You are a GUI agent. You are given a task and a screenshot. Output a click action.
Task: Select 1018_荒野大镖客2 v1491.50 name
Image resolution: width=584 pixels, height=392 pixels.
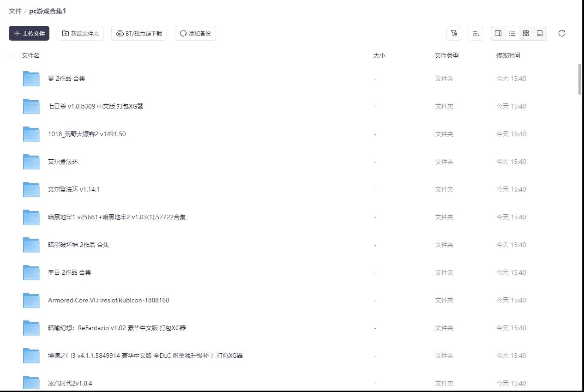[x=87, y=134]
